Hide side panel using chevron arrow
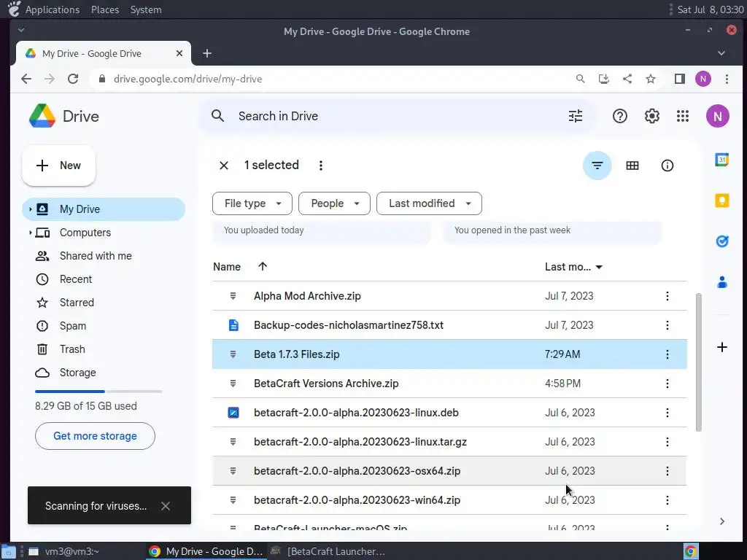 coord(721,521)
